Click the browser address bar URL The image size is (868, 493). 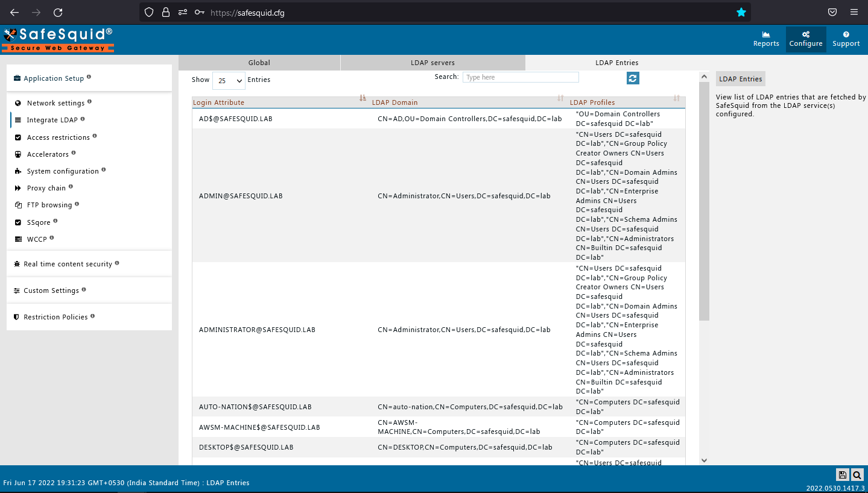coord(247,13)
